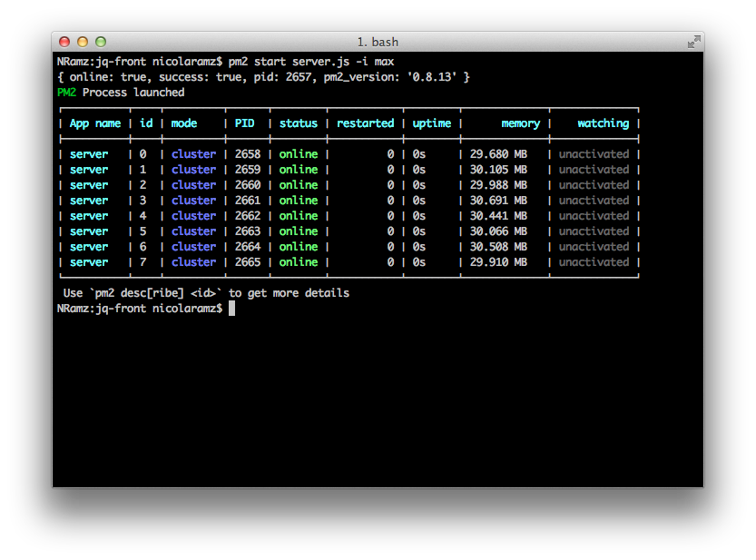Click PID 2658 in the process table

pos(247,154)
